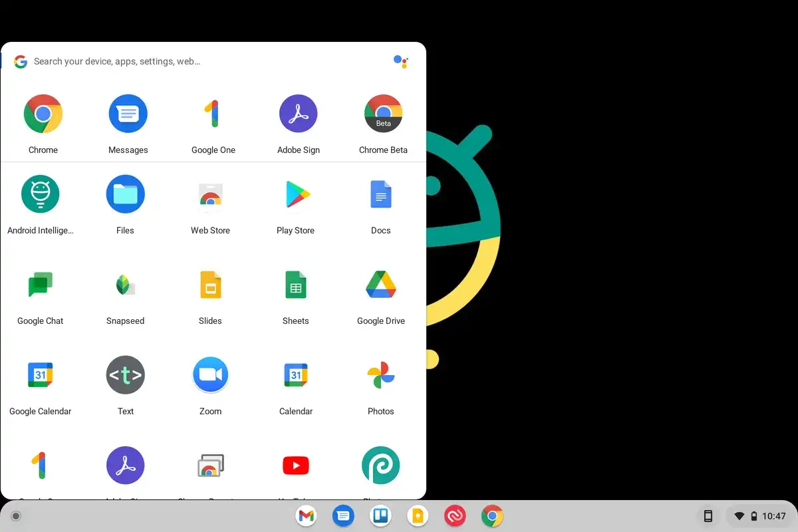This screenshot has width=798, height=532.
Task: Launch the Messages app in launcher
Action: point(128,114)
